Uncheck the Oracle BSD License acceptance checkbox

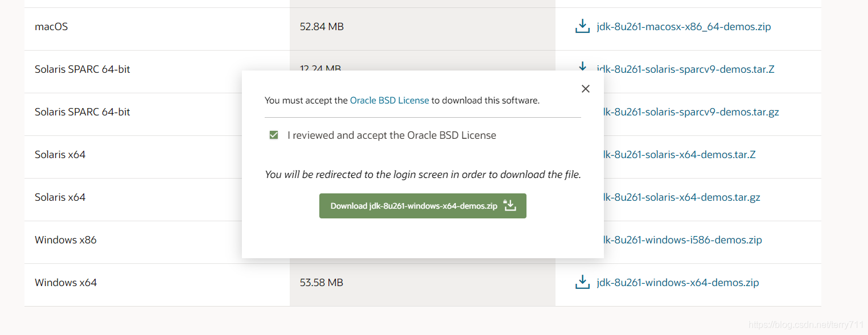pos(274,135)
